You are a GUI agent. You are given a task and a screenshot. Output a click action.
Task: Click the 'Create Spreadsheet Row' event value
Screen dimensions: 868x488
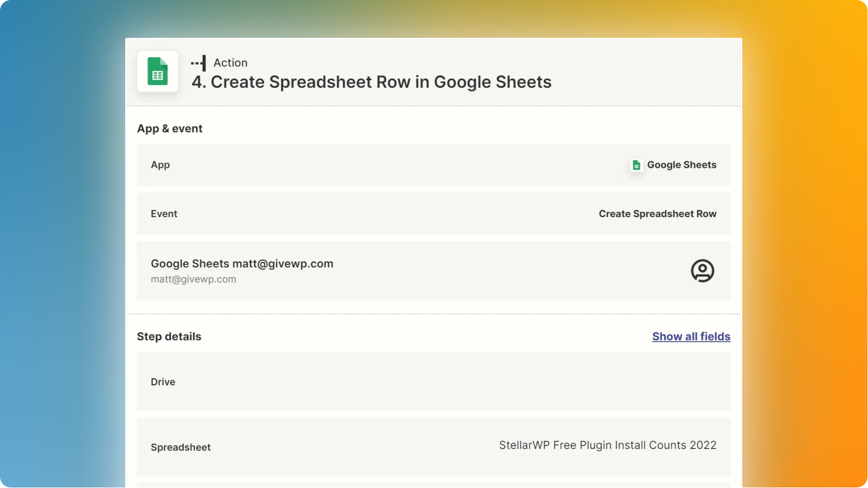pyautogui.click(x=658, y=214)
